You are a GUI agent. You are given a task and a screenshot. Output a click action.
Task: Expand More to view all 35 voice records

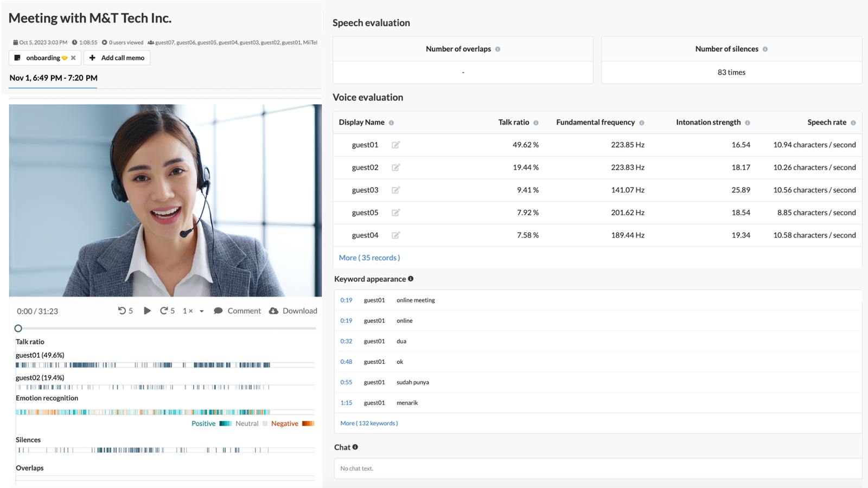point(369,257)
